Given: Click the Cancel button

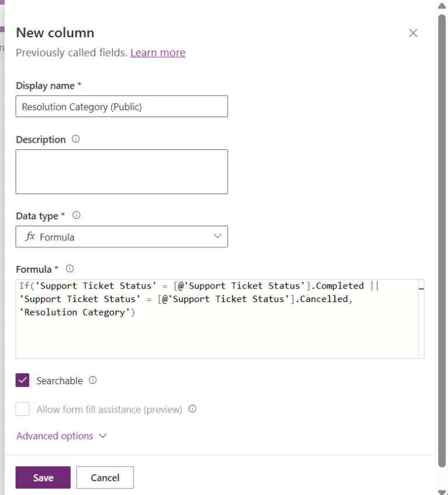Looking at the screenshot, I should [x=105, y=477].
